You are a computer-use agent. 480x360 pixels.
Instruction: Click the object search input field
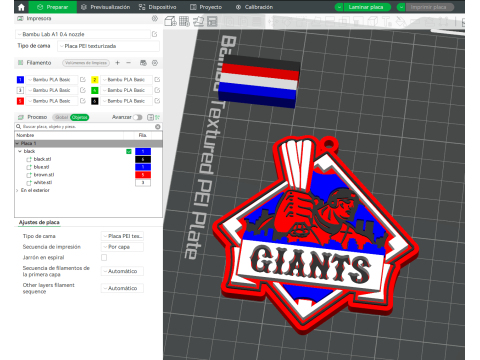coord(85,127)
